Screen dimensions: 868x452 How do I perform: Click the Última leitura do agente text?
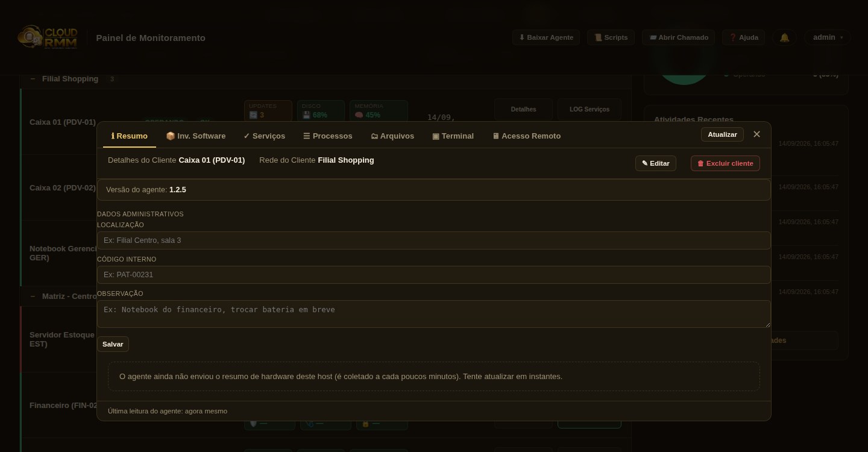click(x=168, y=411)
